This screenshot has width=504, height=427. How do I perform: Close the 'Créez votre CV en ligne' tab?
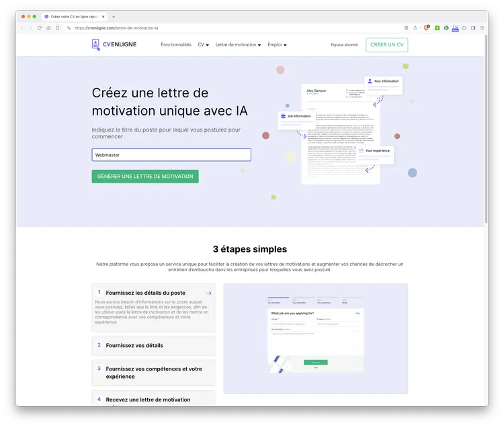103,17
